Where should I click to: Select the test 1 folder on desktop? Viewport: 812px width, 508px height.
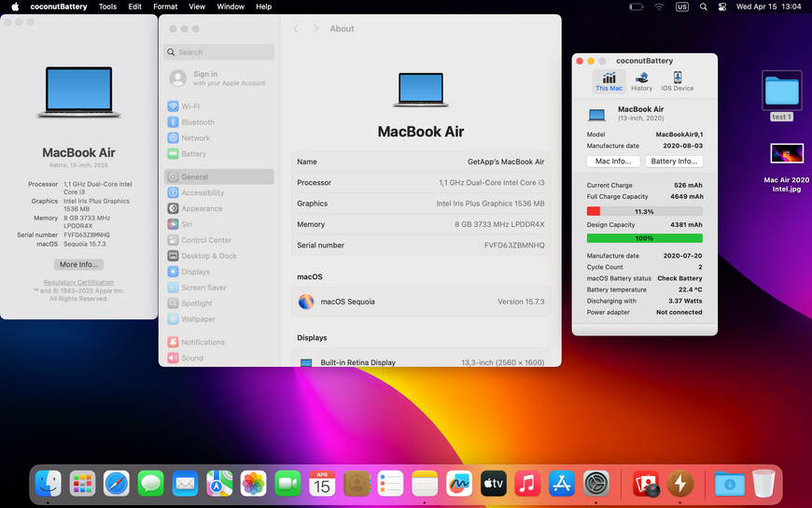782,96
